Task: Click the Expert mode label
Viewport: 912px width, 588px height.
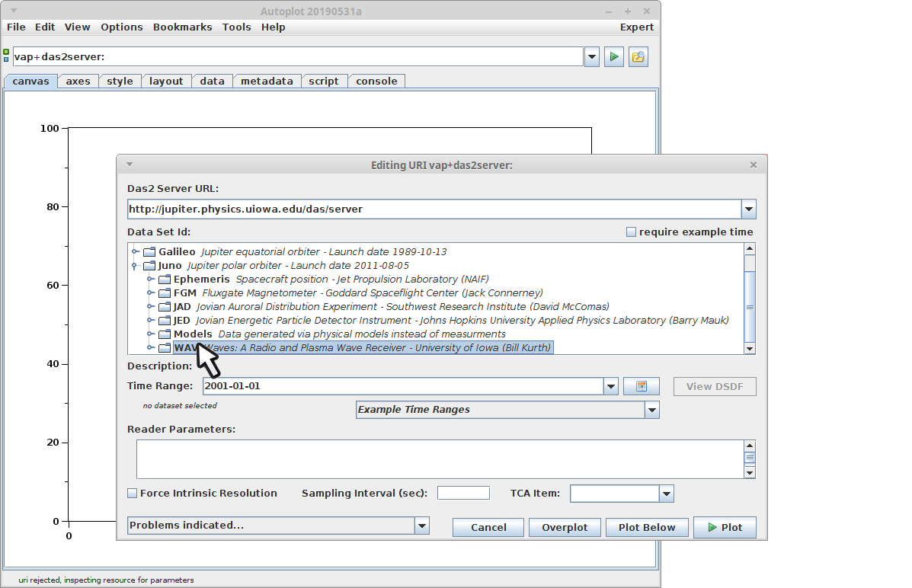Action: click(636, 27)
